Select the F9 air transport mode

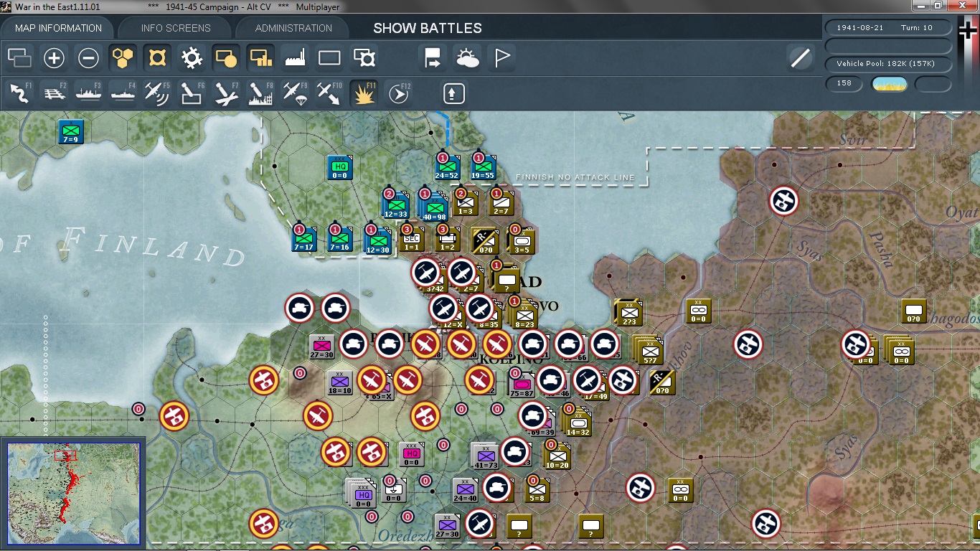(295, 93)
